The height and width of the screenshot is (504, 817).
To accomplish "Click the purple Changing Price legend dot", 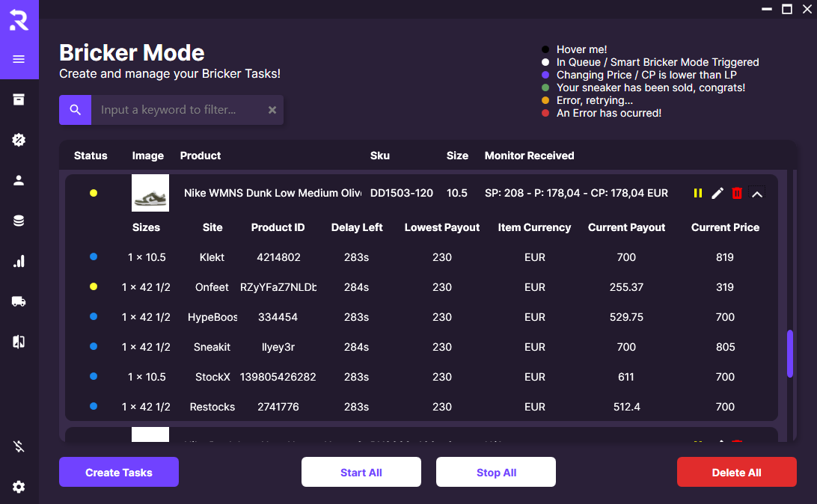I will (545, 75).
